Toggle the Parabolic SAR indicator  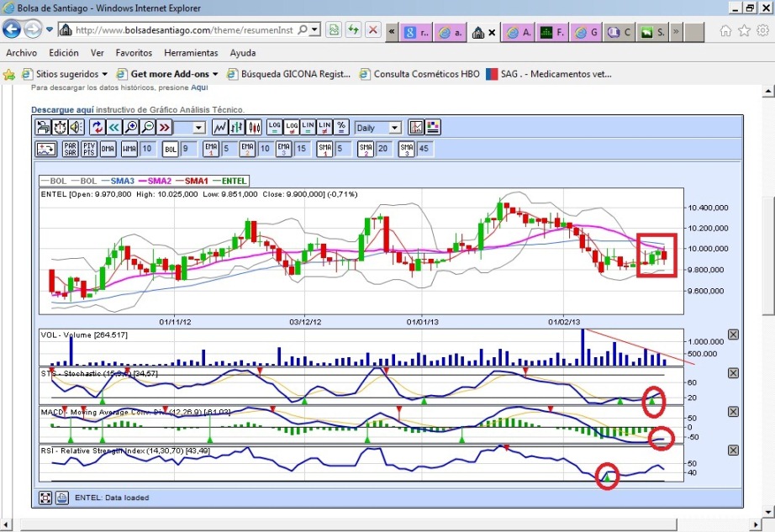click(x=70, y=150)
